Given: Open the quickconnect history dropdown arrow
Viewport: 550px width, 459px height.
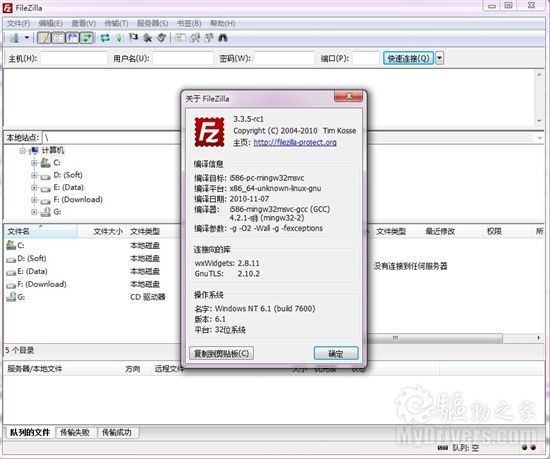Looking at the screenshot, I should (440, 58).
